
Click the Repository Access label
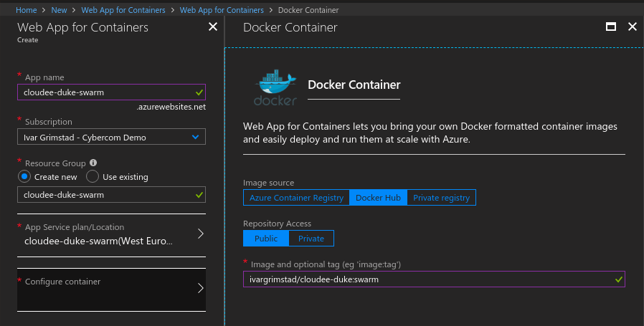[x=278, y=224]
